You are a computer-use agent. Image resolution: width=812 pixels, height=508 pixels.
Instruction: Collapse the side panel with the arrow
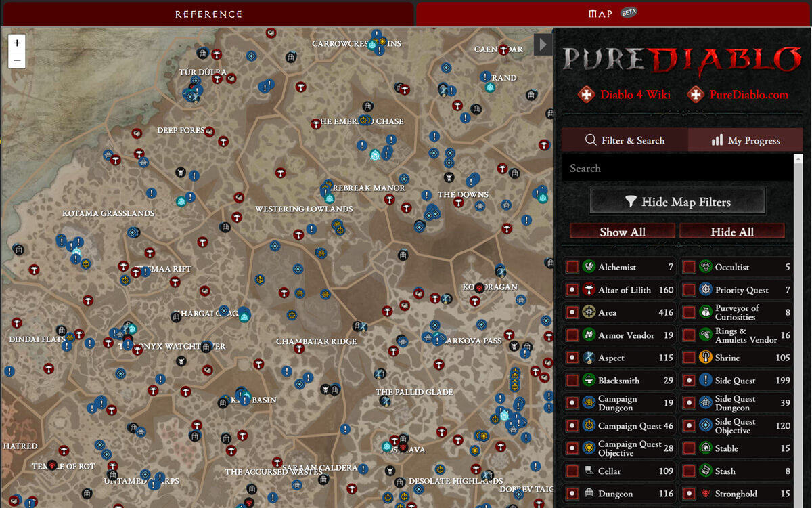click(x=543, y=45)
